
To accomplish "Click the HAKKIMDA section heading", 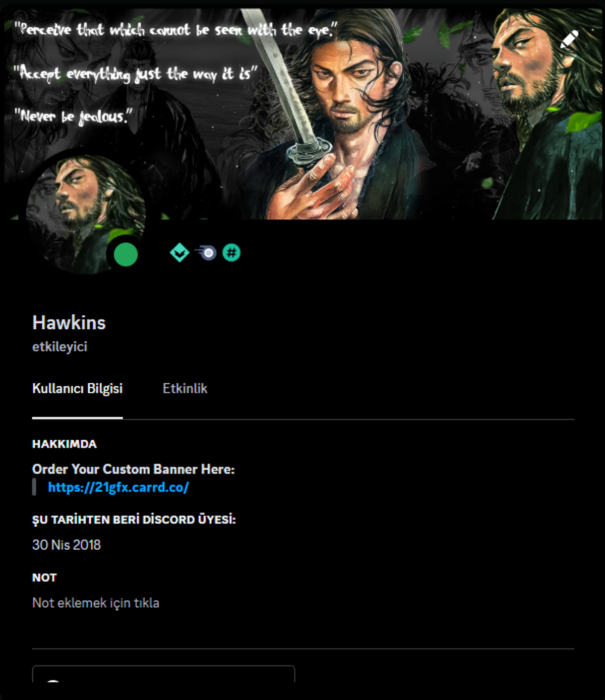I will (65, 444).
